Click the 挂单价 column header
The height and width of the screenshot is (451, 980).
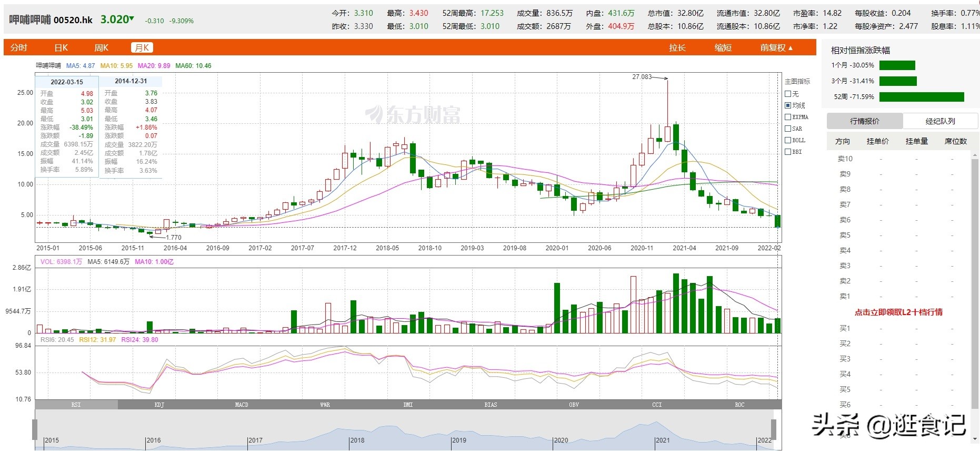pyautogui.click(x=878, y=141)
